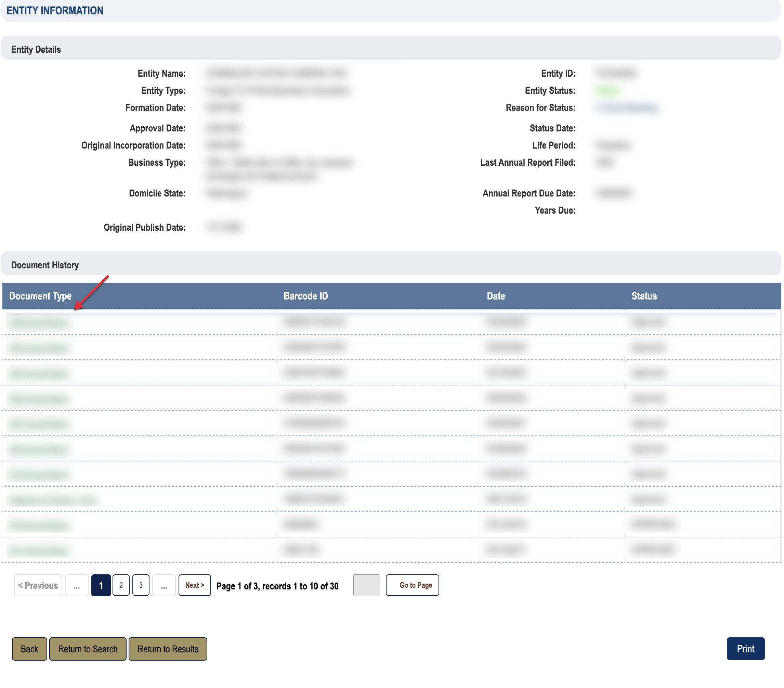Go to next page of records

coord(194,585)
